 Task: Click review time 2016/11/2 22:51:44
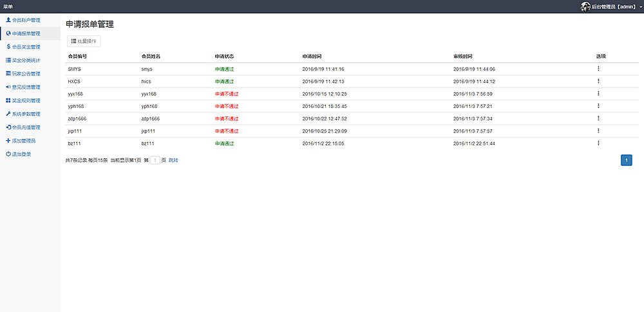[x=475, y=143]
